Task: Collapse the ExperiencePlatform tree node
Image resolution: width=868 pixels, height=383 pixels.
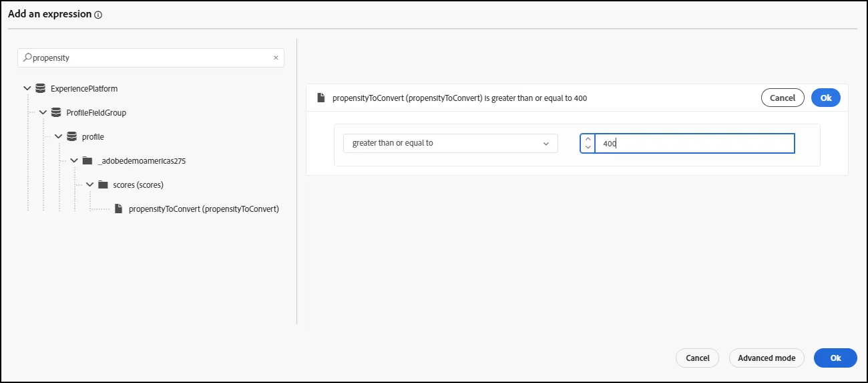Action: click(27, 88)
